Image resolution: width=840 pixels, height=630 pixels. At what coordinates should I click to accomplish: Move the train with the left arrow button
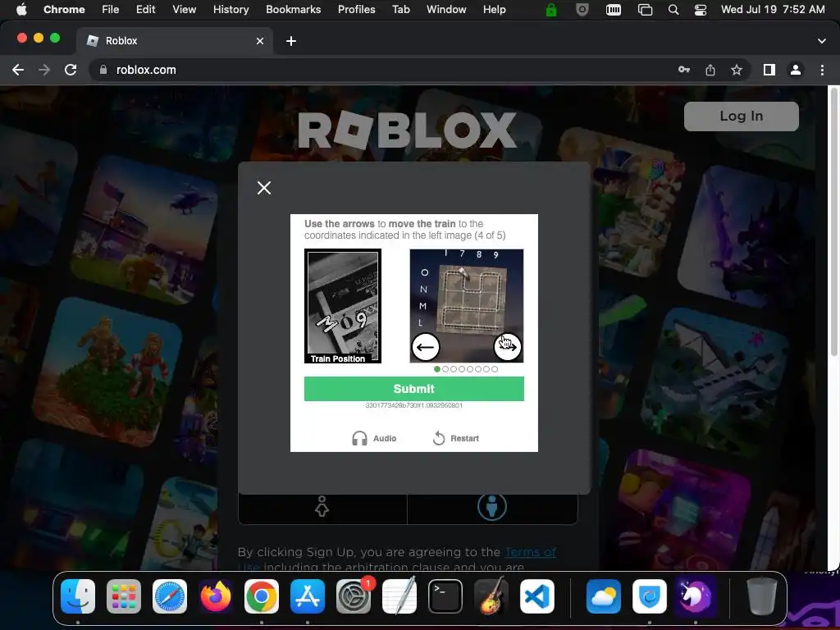(x=426, y=347)
